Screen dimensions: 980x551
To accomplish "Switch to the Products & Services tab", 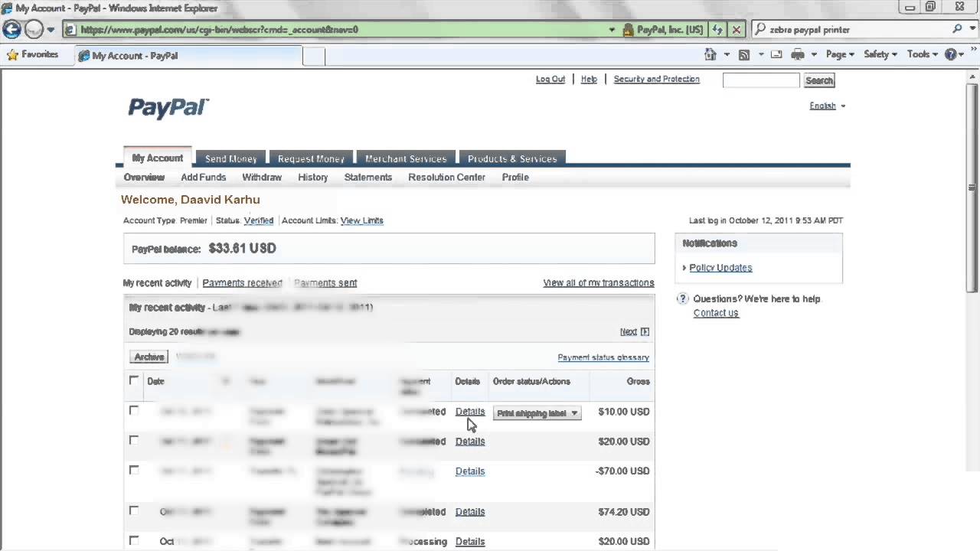I will (512, 158).
